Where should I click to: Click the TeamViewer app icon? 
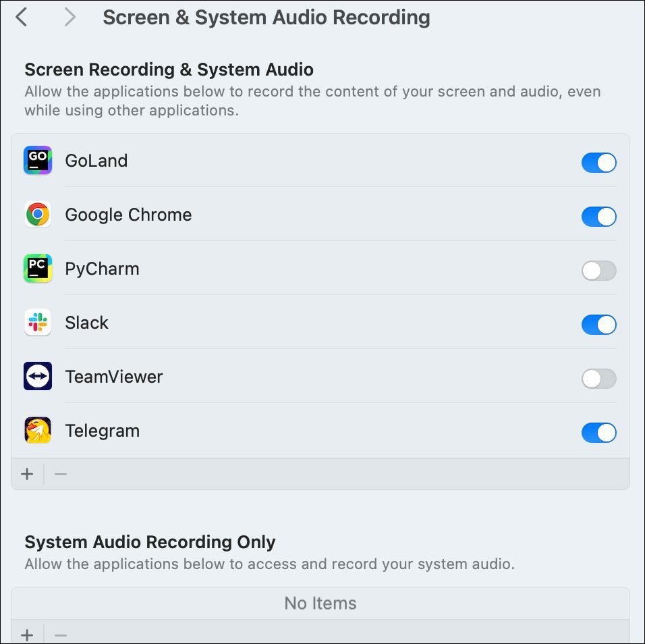click(x=37, y=377)
